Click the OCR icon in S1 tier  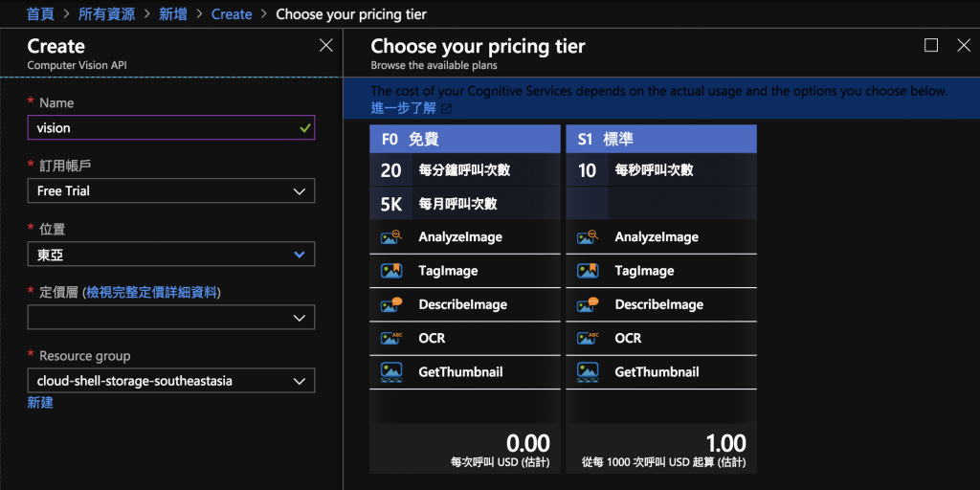[x=588, y=338]
